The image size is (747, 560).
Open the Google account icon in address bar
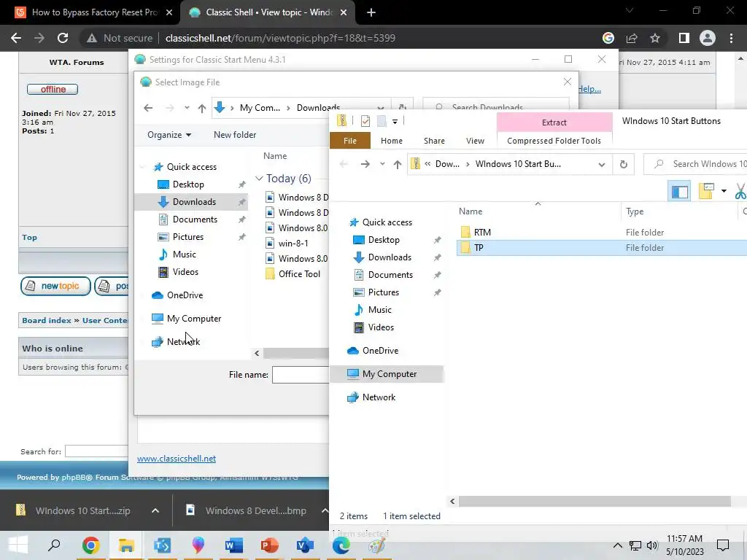coord(608,38)
